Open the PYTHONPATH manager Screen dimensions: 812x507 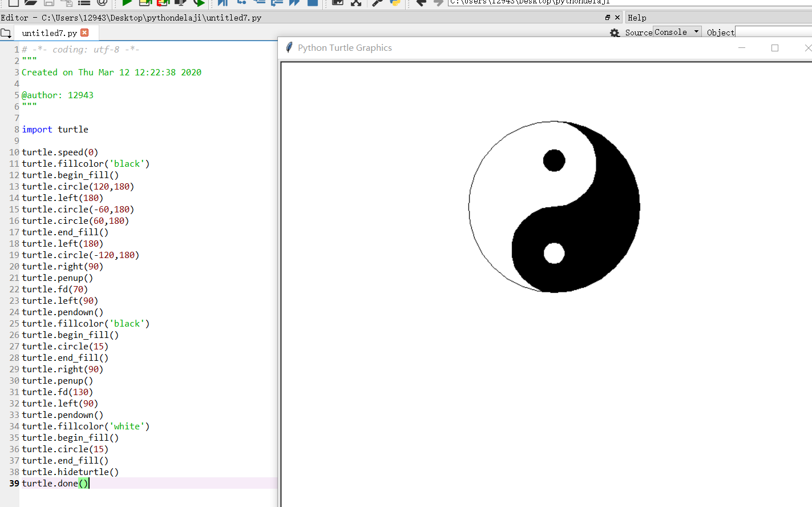pos(395,3)
